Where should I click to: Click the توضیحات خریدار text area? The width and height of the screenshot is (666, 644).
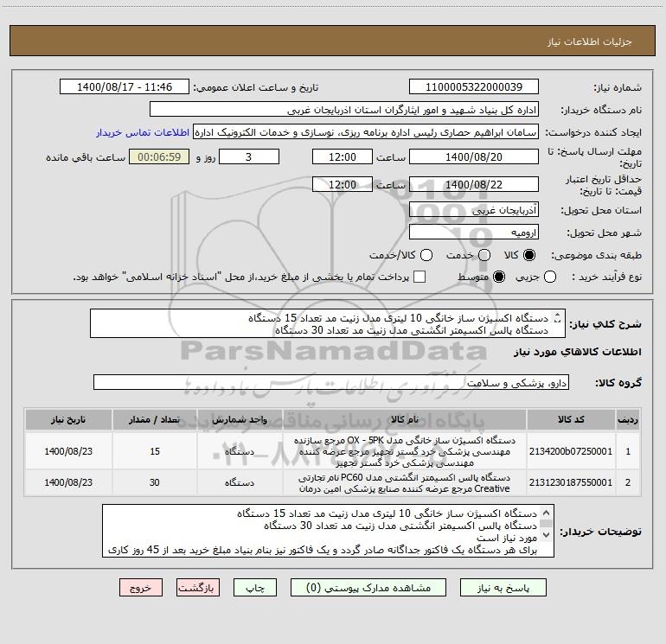(x=328, y=531)
